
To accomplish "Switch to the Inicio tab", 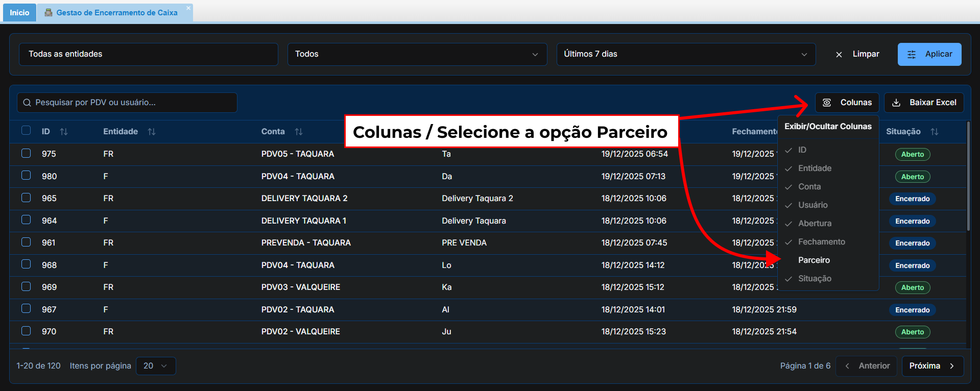I will pyautogui.click(x=19, y=13).
